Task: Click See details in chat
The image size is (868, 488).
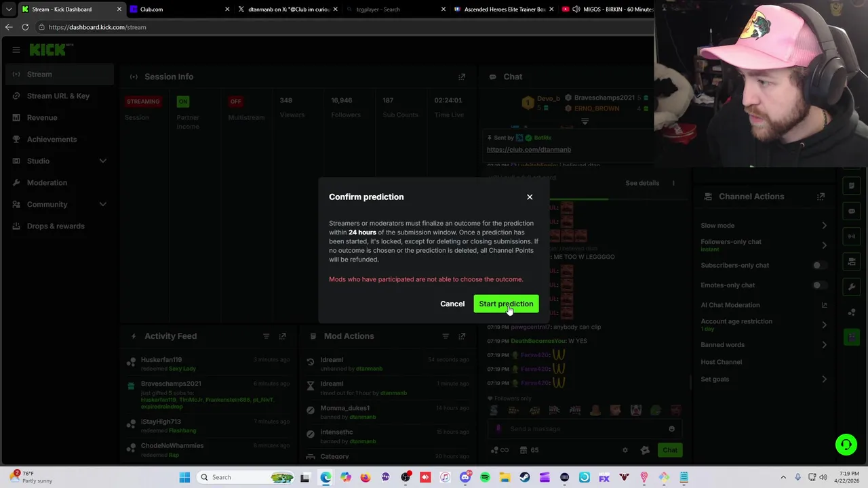Action: point(642,183)
